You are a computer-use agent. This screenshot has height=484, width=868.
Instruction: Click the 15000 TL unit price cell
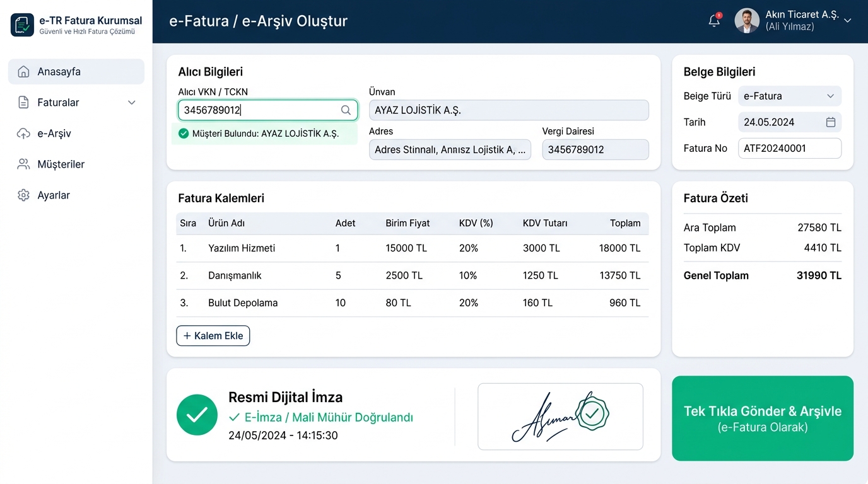(406, 248)
